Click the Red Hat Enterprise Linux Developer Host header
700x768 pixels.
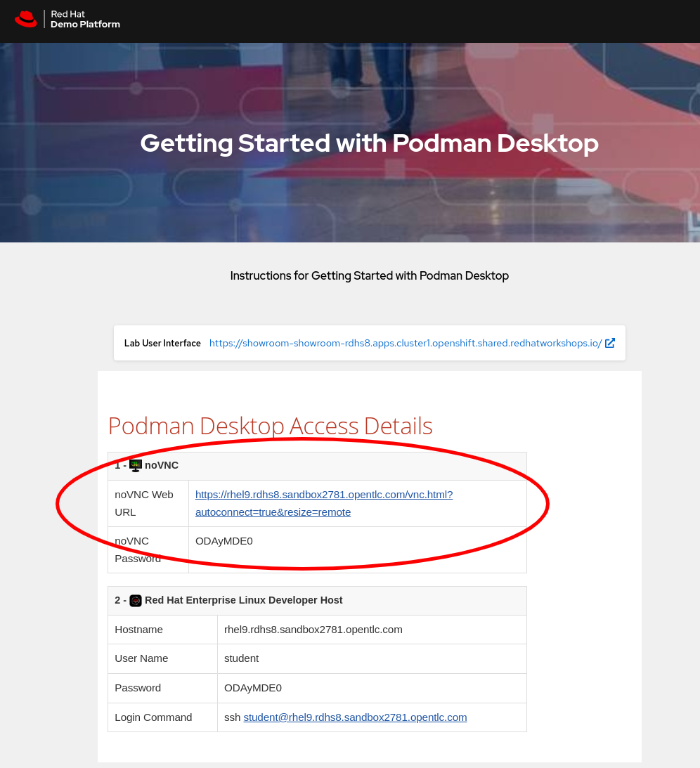tap(318, 601)
